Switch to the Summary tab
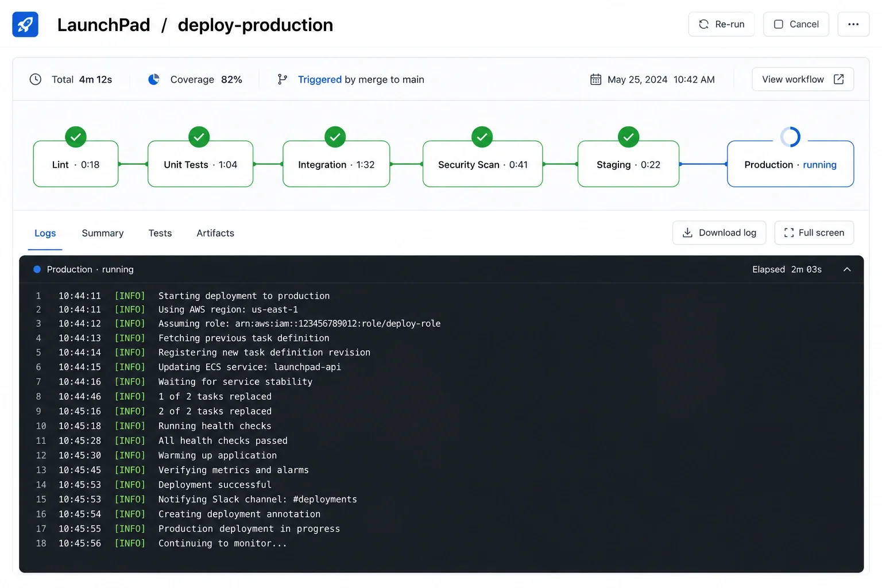This screenshot has height=588, width=882. pos(103,233)
